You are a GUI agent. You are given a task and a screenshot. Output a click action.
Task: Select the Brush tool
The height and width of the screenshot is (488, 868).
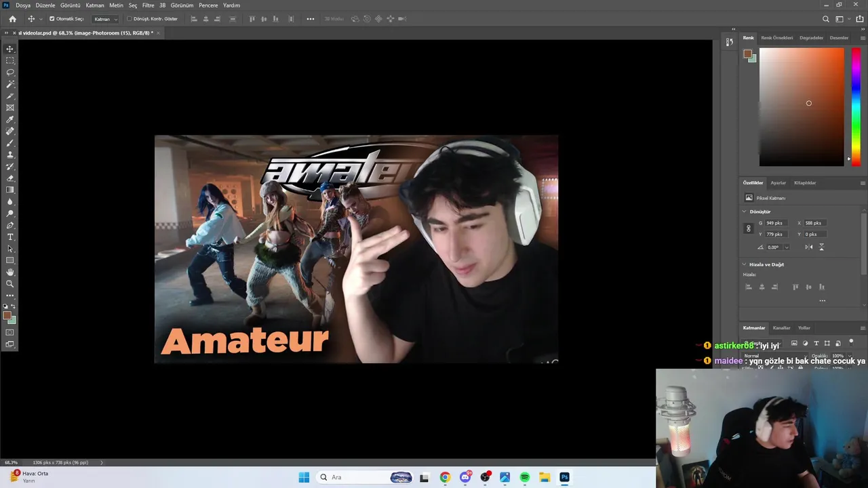point(10,143)
